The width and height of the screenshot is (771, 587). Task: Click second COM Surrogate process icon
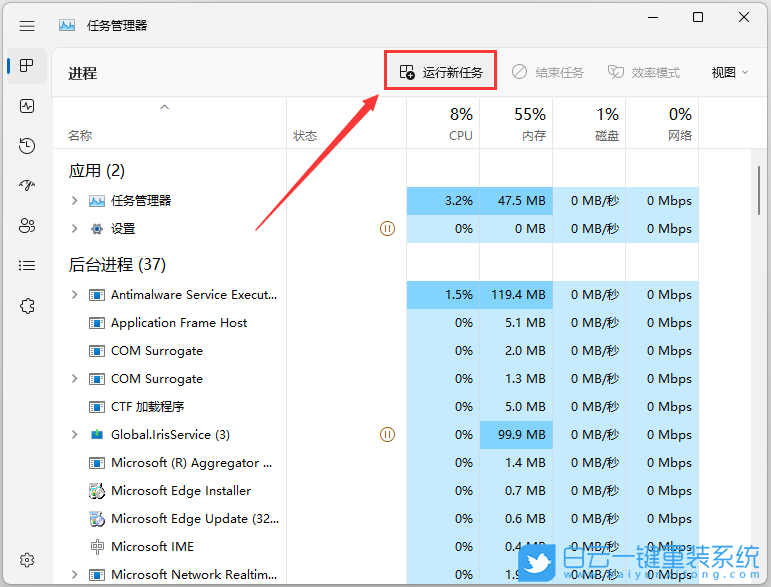pyautogui.click(x=97, y=379)
